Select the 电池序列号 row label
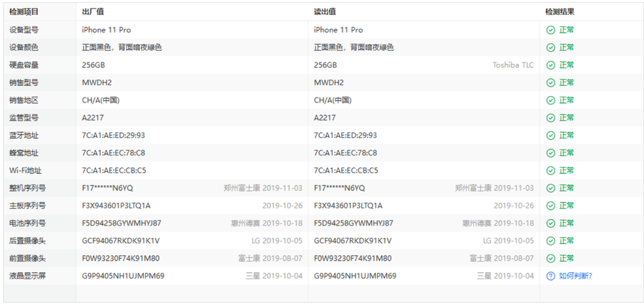The height and width of the screenshot is (305, 644). point(27,223)
